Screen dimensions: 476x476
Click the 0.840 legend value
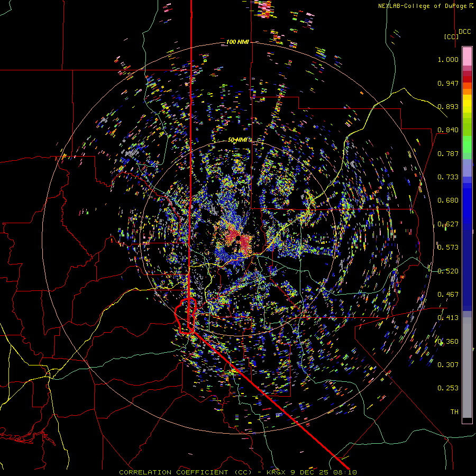point(448,130)
